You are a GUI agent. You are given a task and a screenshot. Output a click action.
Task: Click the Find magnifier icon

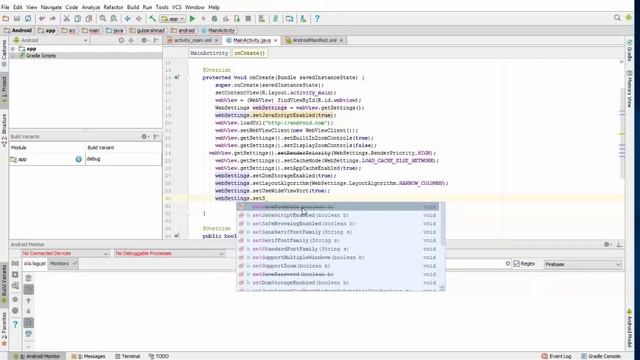(103, 19)
